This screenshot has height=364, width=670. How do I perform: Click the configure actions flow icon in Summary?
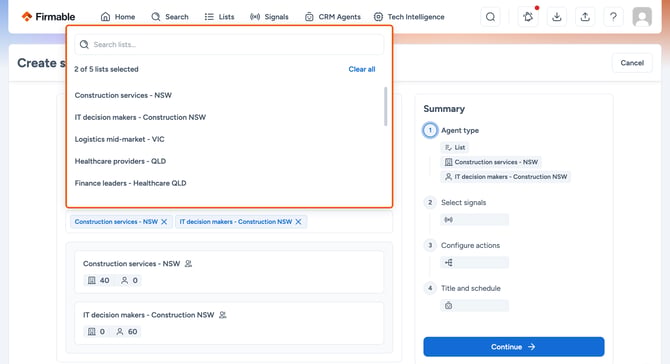(448, 262)
